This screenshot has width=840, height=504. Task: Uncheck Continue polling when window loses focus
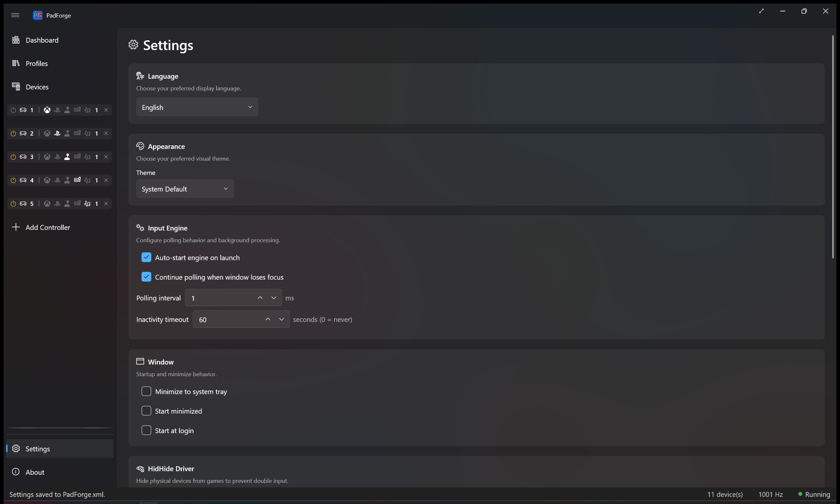146,277
